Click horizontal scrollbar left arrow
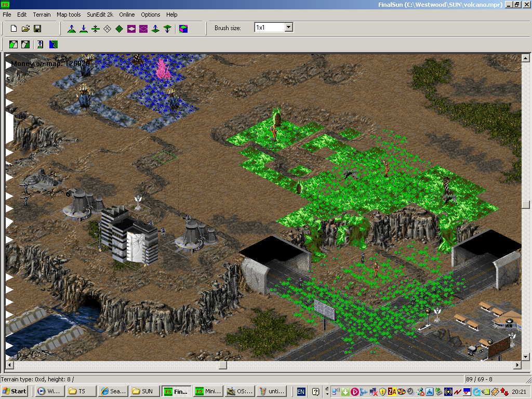Viewport: 532px width, 399px height. tap(10, 365)
